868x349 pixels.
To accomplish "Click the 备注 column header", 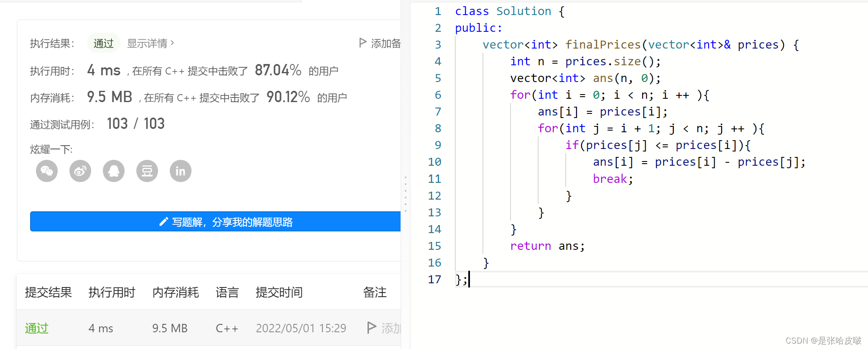I will [375, 292].
